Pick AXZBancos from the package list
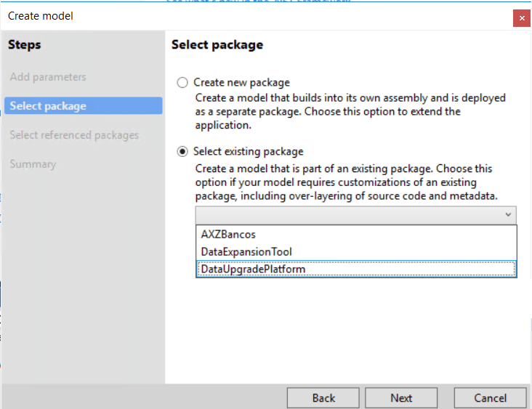Viewport: 532px width, 409px height. 228,235
